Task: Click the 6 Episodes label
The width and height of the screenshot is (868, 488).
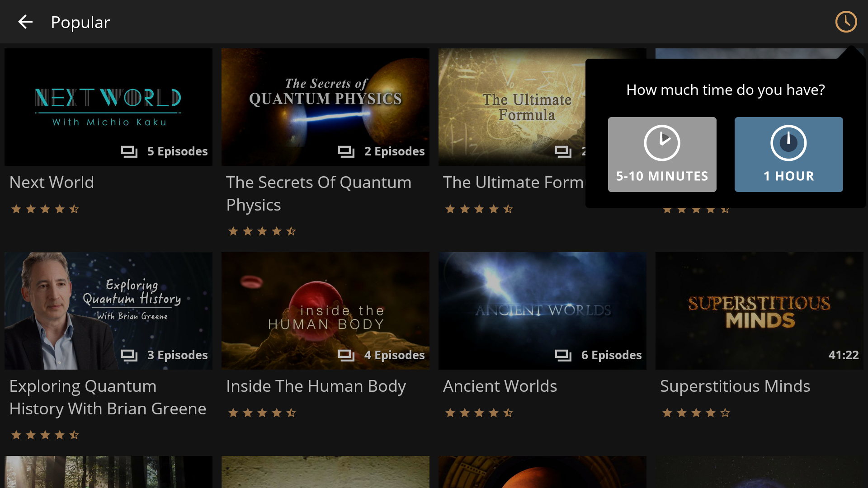Action: point(611,355)
